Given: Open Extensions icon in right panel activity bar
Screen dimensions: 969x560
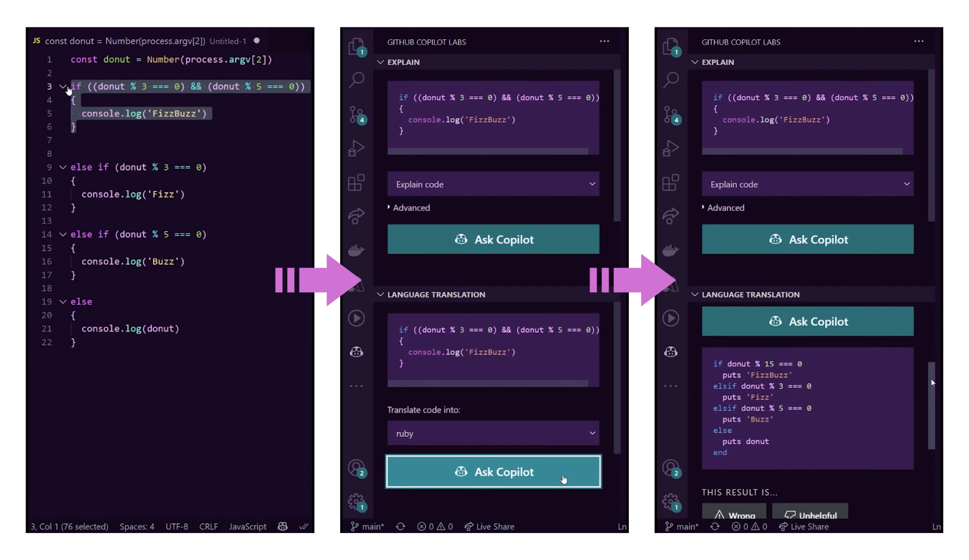Looking at the screenshot, I should click(x=670, y=182).
